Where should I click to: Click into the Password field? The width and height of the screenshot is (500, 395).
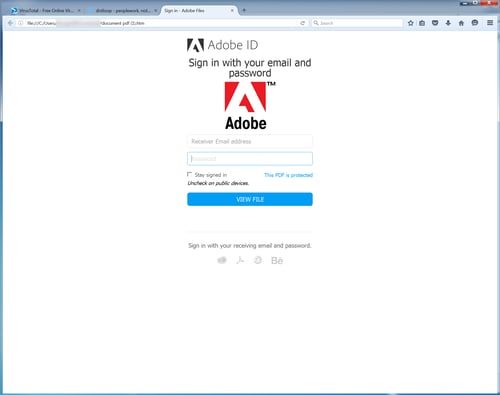(250, 159)
